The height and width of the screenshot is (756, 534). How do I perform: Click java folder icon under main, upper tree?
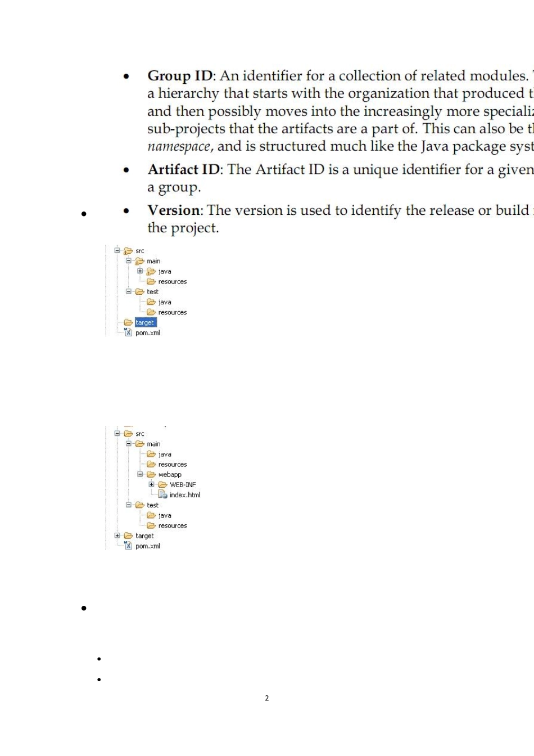click(x=151, y=271)
